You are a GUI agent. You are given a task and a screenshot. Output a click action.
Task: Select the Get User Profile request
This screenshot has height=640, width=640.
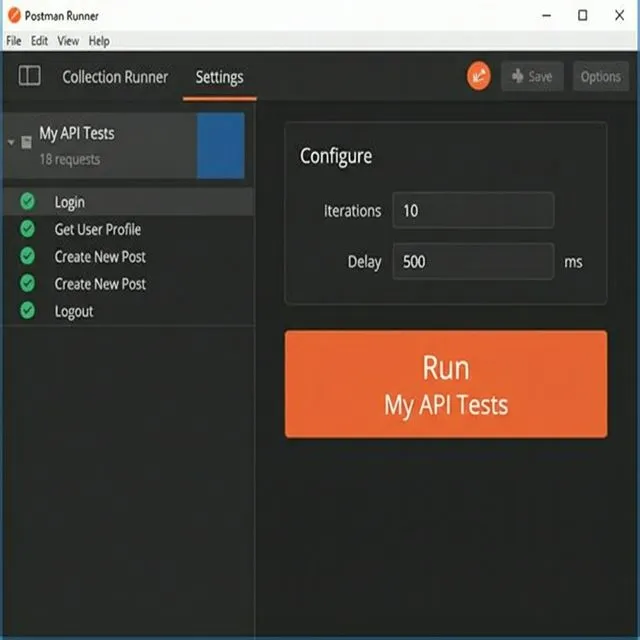click(x=97, y=229)
